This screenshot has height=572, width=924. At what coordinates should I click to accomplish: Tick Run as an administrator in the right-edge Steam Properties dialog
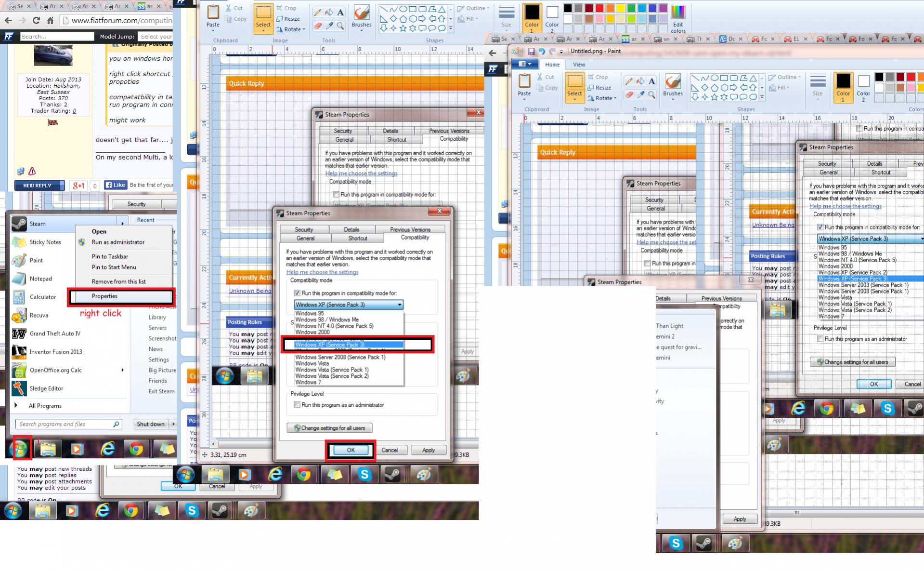(x=820, y=339)
